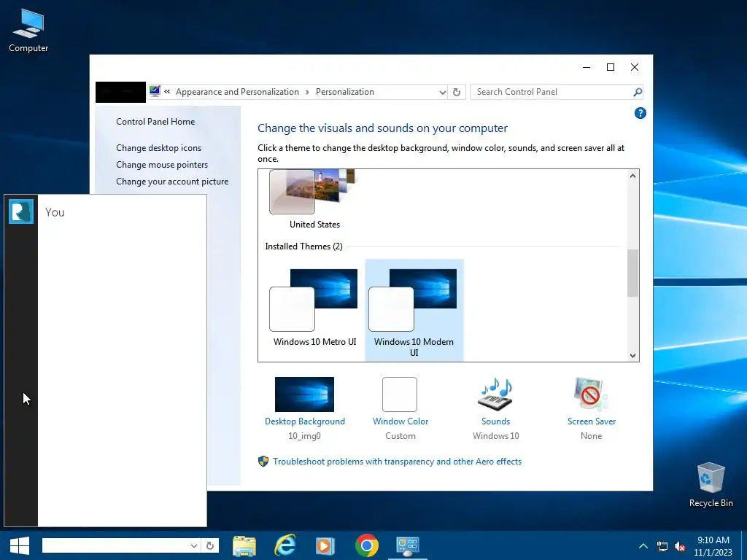Click the Control Panel address bar icon
The width and height of the screenshot is (747, 560).
155,91
